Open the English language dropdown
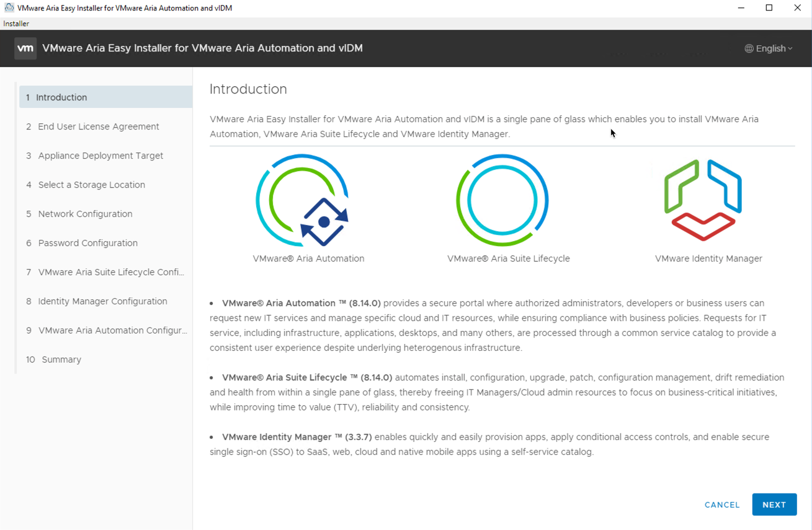 click(769, 48)
